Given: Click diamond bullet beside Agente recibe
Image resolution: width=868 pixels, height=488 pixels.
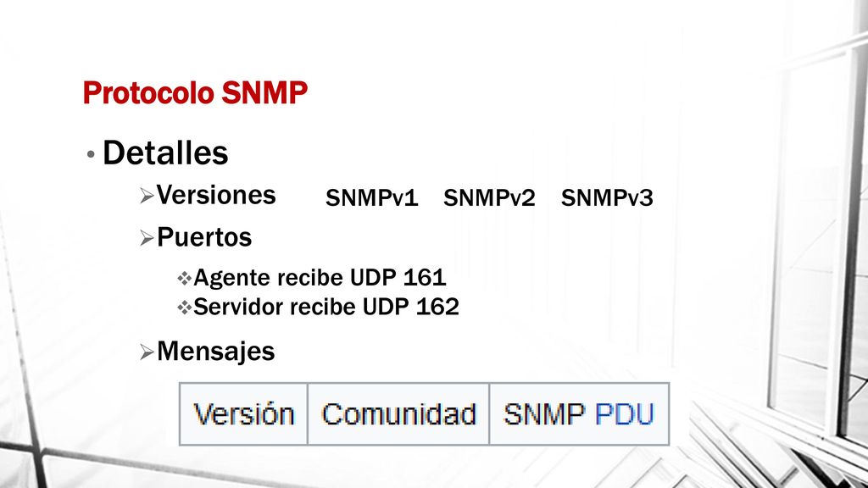Looking at the screenshot, I should click(x=184, y=278).
